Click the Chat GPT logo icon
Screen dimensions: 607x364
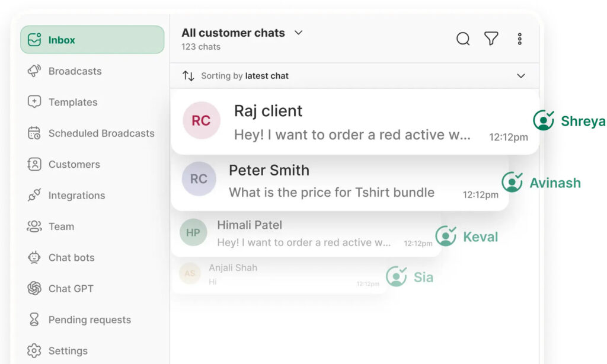[x=34, y=289]
